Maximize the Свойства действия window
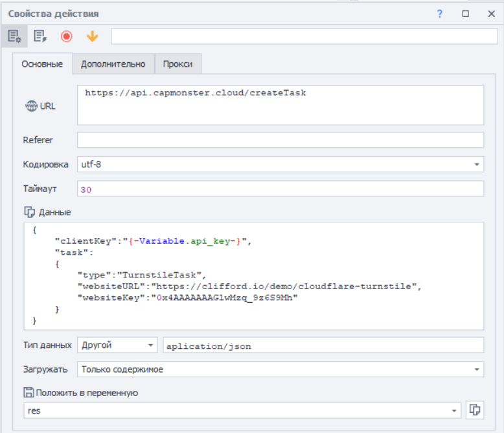Screen dimensions: 504x433 pyautogui.click(x=465, y=14)
